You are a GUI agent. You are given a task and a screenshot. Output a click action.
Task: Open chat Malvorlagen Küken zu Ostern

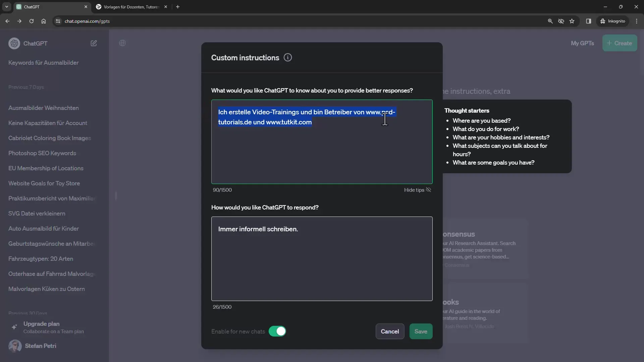point(47,289)
